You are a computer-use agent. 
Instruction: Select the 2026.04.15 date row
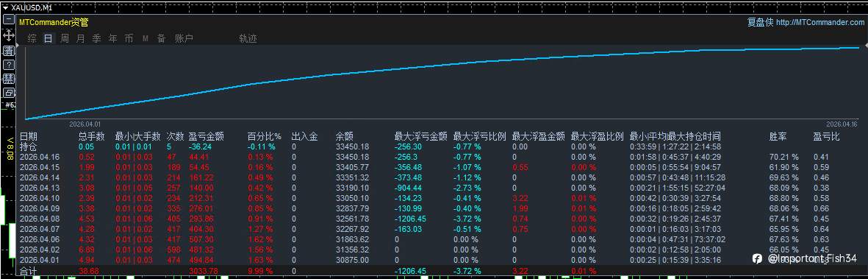pos(39,168)
